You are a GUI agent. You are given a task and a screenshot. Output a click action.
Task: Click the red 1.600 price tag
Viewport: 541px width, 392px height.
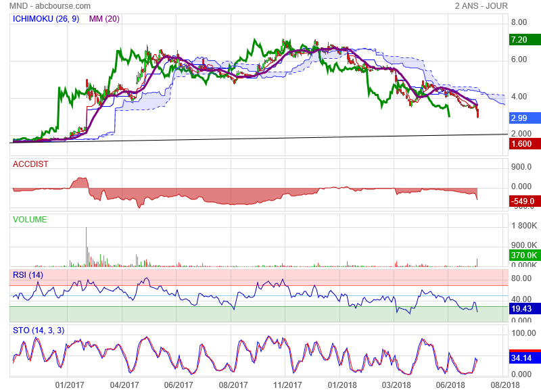521,143
